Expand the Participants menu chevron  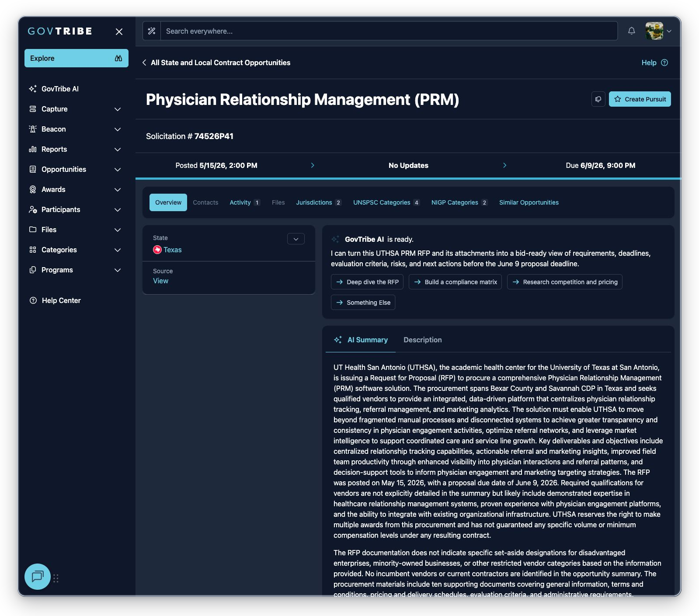[x=118, y=209]
